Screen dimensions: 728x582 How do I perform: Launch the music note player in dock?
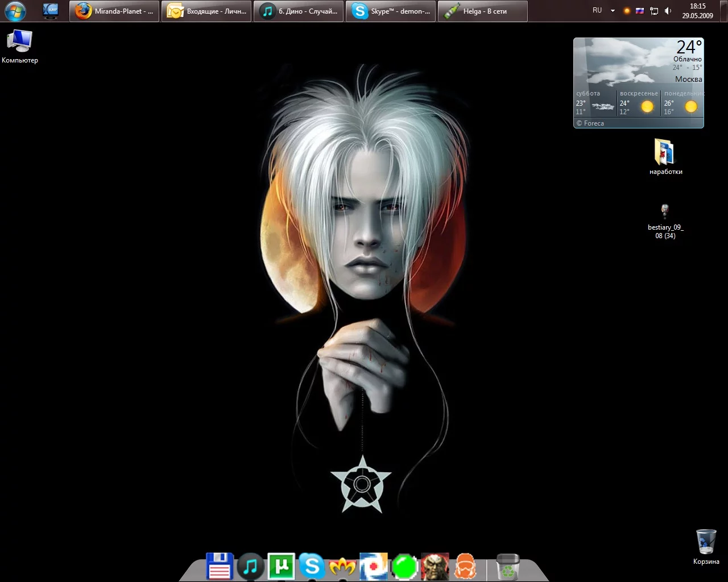pos(250,566)
